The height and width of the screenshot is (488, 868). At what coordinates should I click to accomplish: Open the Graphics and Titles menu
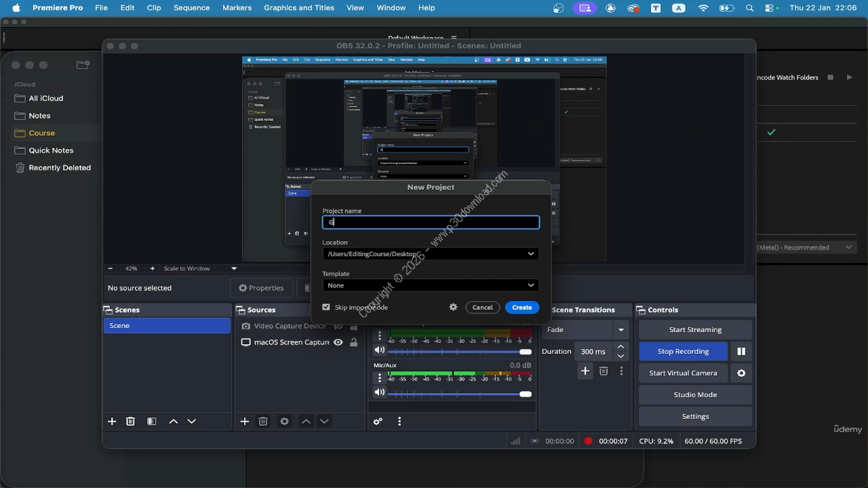[298, 7]
